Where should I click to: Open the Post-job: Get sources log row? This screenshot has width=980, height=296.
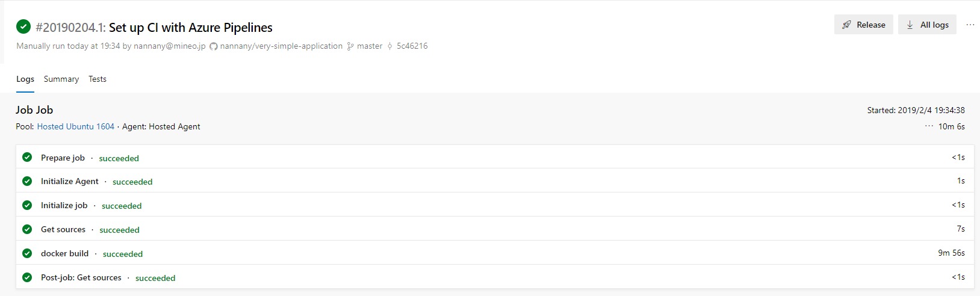(81, 277)
